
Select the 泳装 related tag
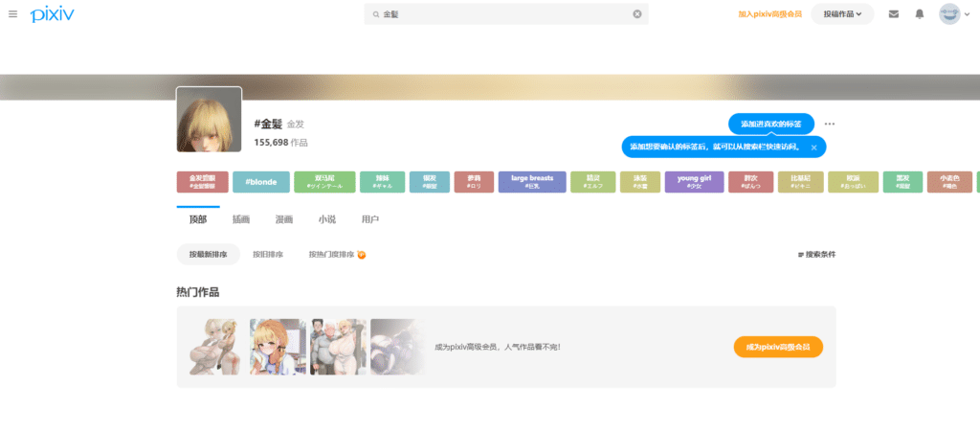640,182
